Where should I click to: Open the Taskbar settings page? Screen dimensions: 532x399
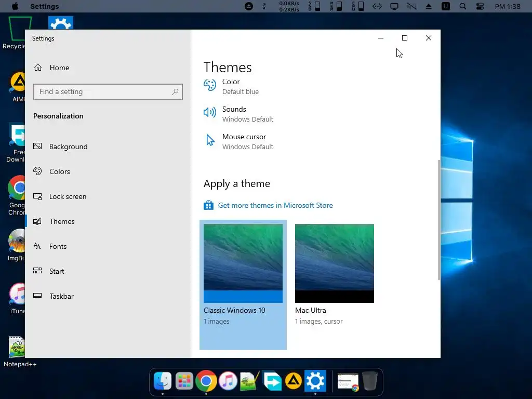[61, 296]
